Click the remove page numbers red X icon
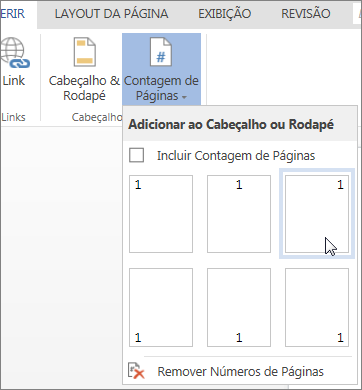Screen dimensions: 362x390 [136, 371]
